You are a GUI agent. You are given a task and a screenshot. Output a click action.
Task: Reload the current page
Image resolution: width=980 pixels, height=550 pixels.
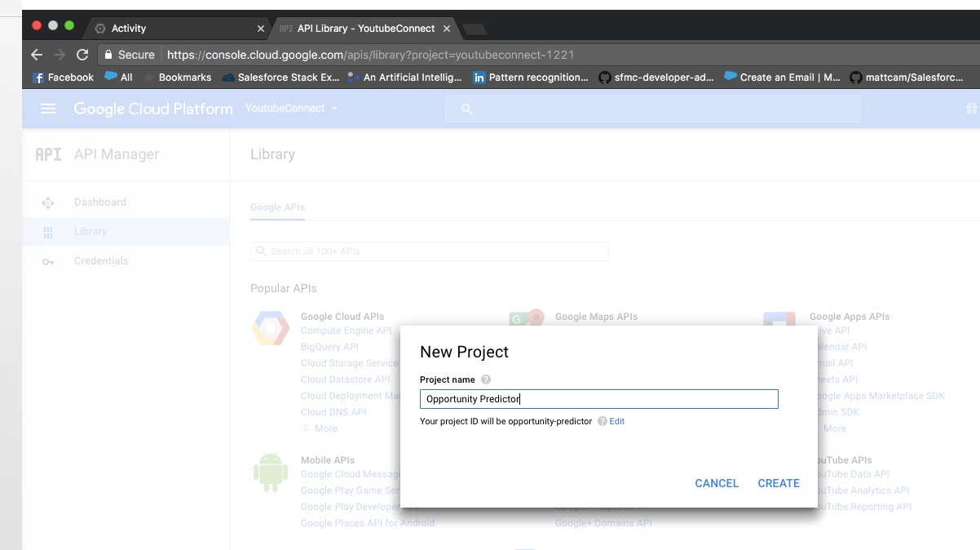(82, 55)
